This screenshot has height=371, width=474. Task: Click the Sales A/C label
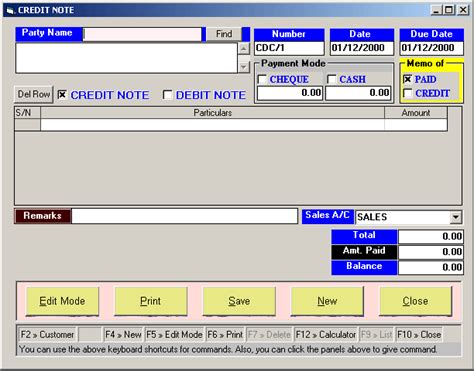(327, 215)
